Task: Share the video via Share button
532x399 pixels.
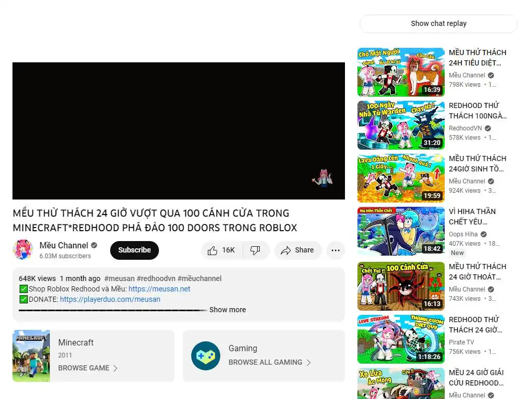Action: (298, 250)
